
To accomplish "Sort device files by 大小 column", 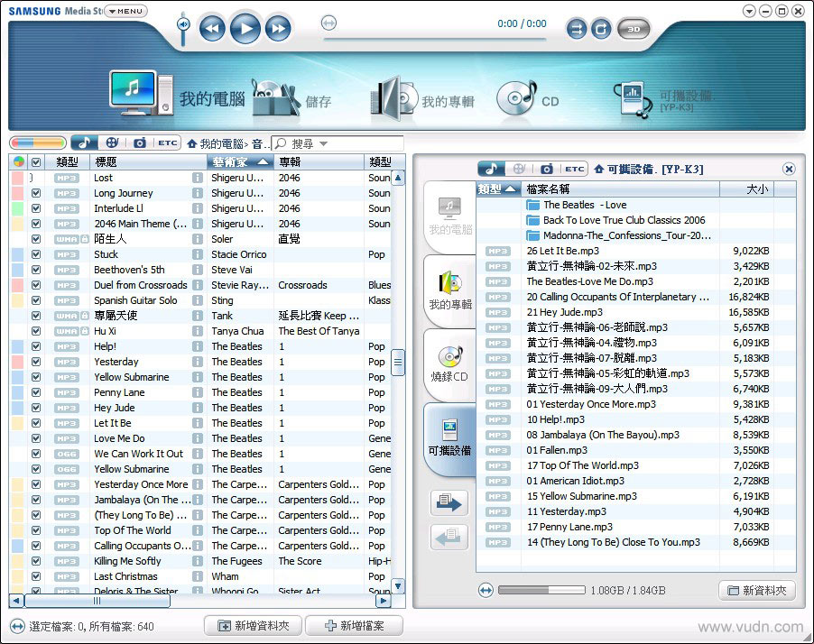I will pos(746,189).
